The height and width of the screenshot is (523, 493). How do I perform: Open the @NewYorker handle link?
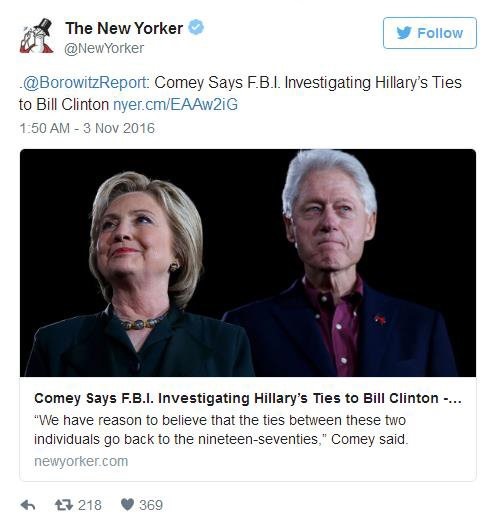click(104, 48)
